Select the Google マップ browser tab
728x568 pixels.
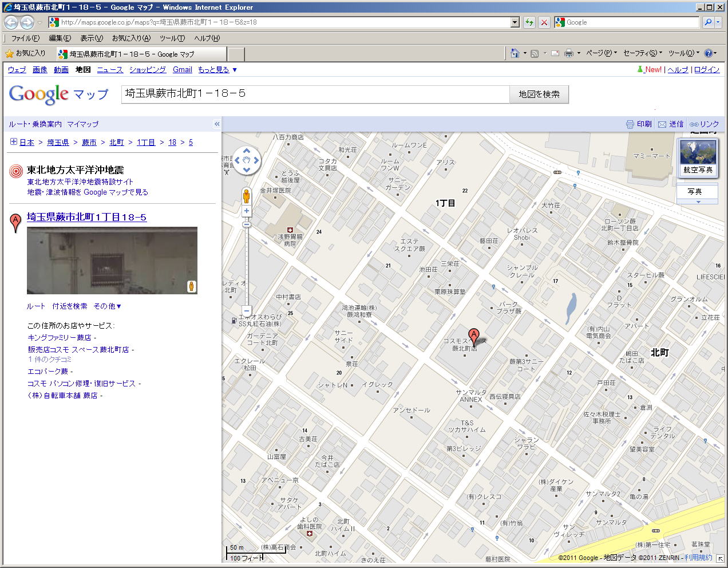pos(141,54)
